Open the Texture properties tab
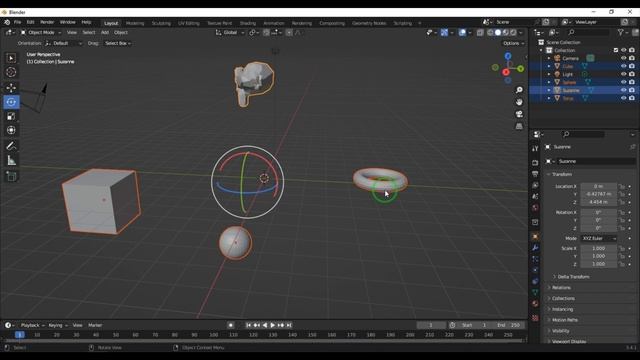The height and width of the screenshot is (360, 640). [x=535, y=318]
